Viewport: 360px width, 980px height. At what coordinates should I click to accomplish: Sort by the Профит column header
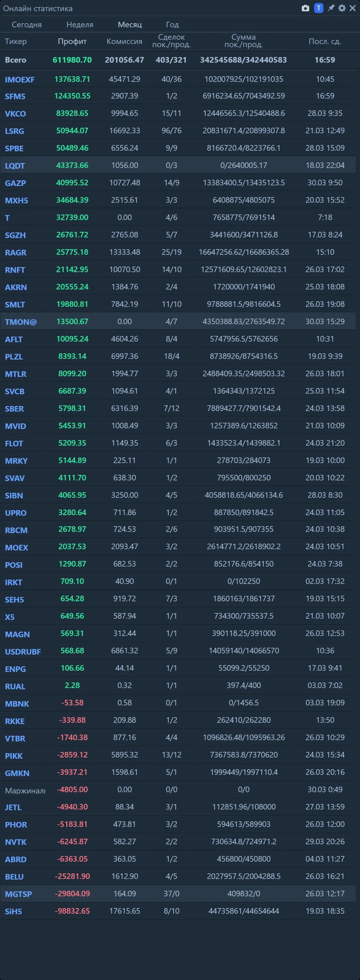click(x=72, y=41)
